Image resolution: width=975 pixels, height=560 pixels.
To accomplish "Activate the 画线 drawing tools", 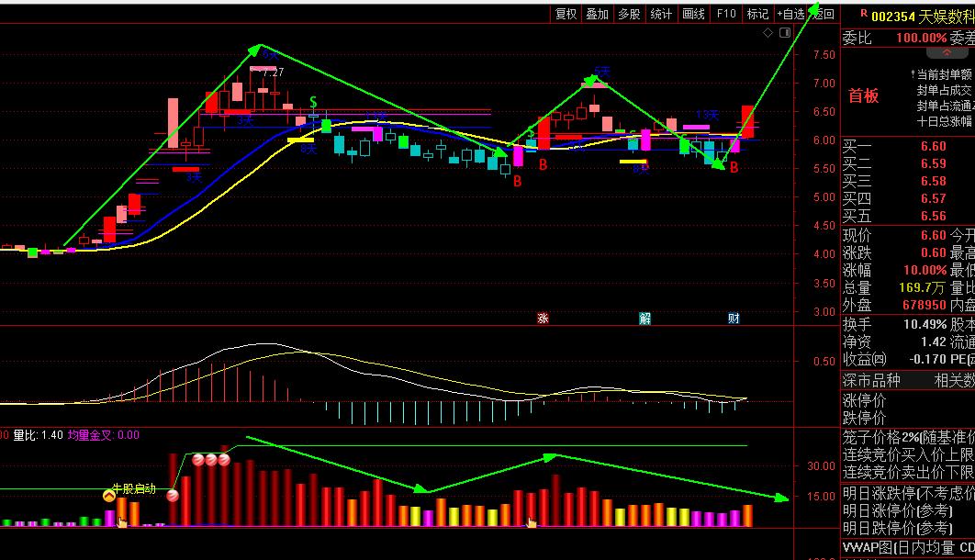I will coord(693,14).
